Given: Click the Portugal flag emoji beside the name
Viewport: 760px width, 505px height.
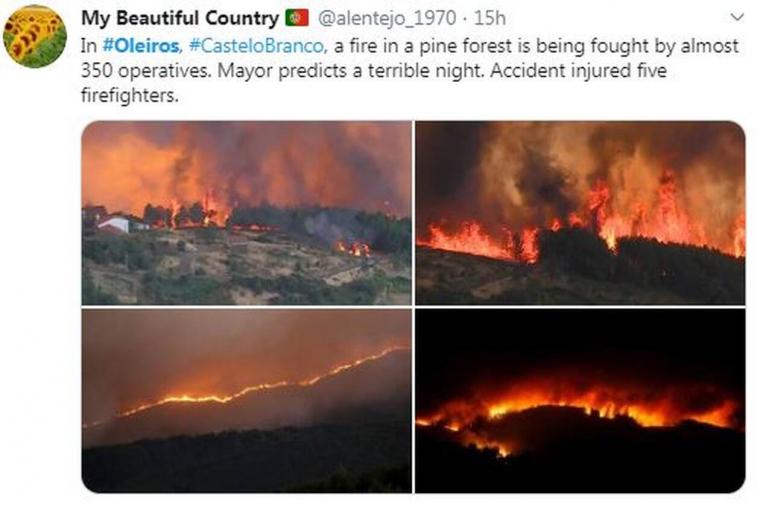Looking at the screenshot, I should pyautogui.click(x=297, y=18).
